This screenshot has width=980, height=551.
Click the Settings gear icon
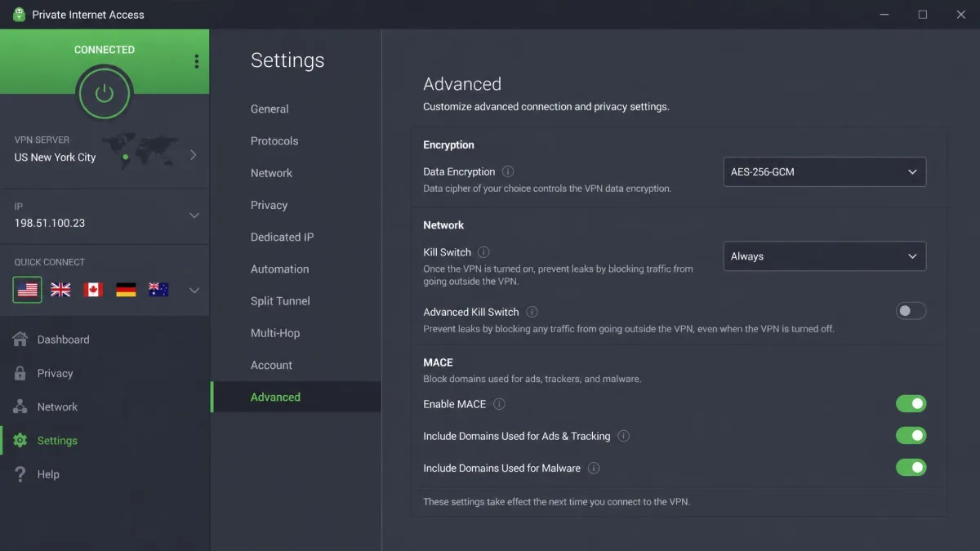click(x=20, y=440)
